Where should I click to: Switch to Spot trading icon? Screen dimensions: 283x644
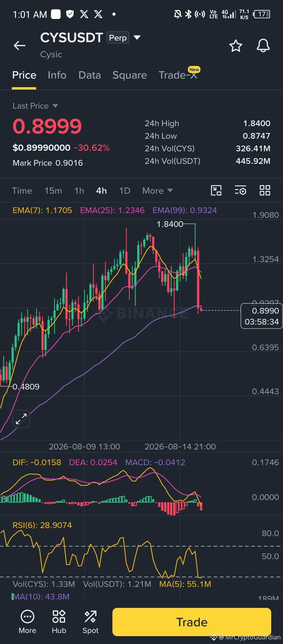[90, 622]
